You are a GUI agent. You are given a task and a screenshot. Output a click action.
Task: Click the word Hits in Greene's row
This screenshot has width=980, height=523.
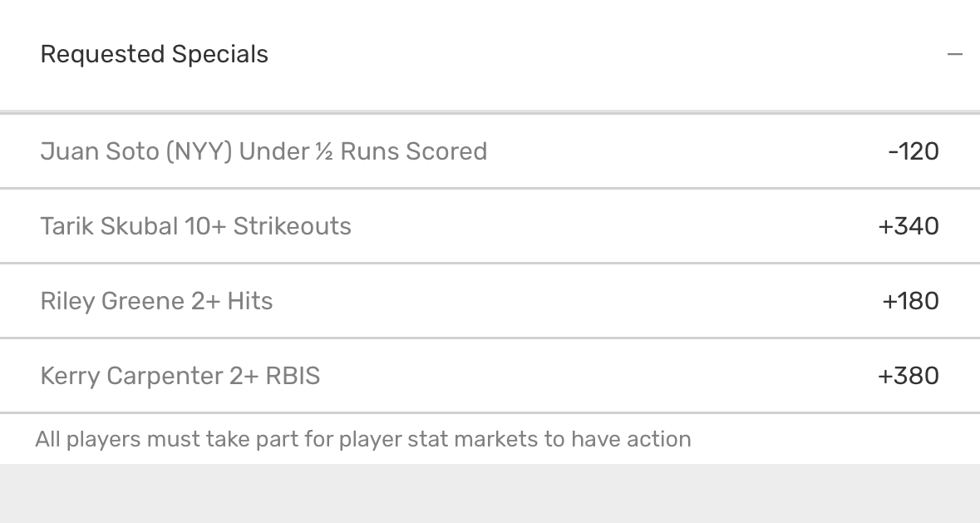249,301
